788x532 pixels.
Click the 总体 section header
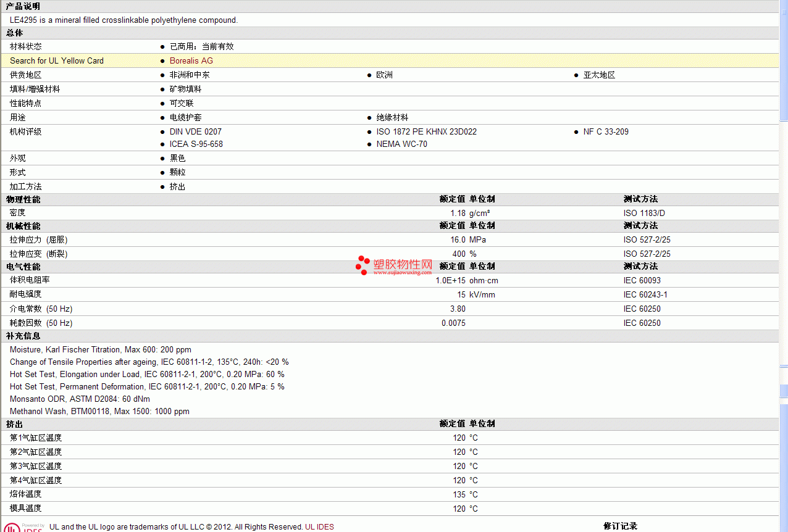tap(14, 33)
